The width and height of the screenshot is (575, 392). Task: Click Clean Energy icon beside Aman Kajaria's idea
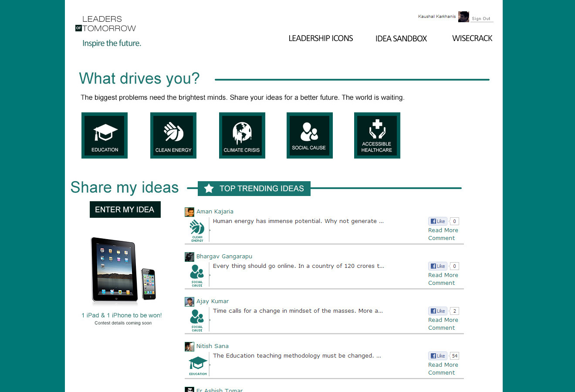pos(197,230)
